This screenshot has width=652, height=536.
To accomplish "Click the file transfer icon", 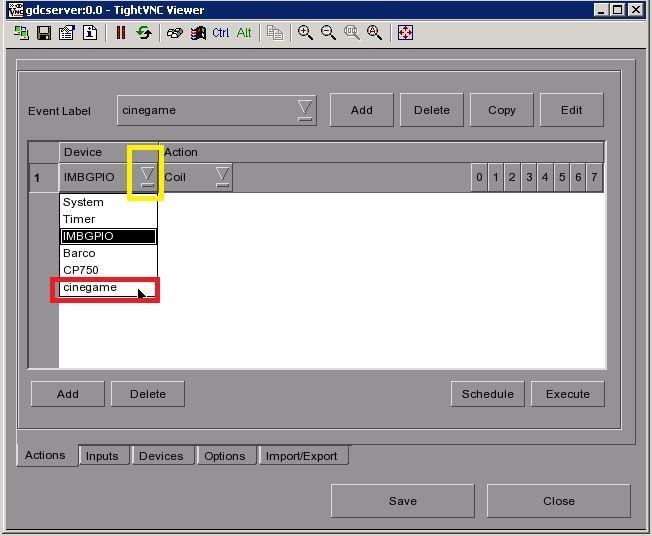I will [275, 33].
